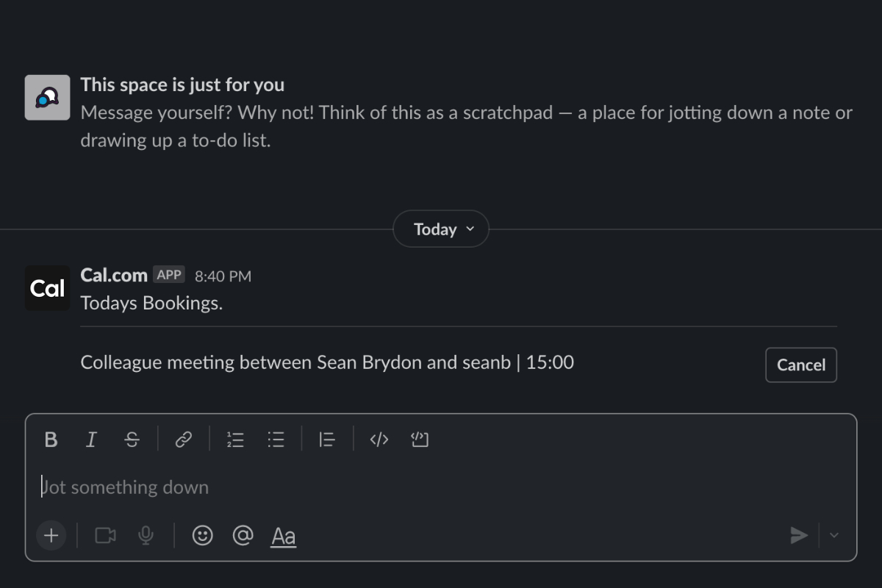The image size is (882, 588).
Task: Click the Jot something down field
Action: 441,487
